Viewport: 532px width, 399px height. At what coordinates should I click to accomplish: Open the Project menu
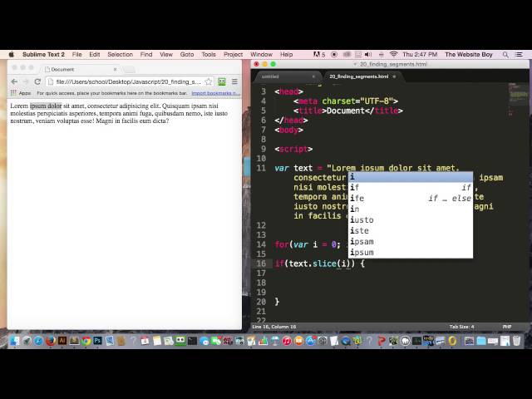(x=233, y=54)
